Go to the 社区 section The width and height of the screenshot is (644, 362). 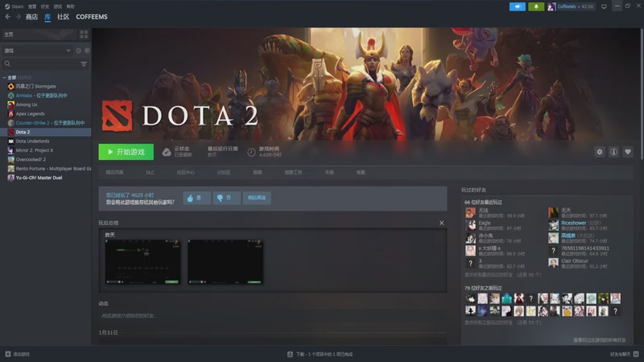tap(64, 17)
